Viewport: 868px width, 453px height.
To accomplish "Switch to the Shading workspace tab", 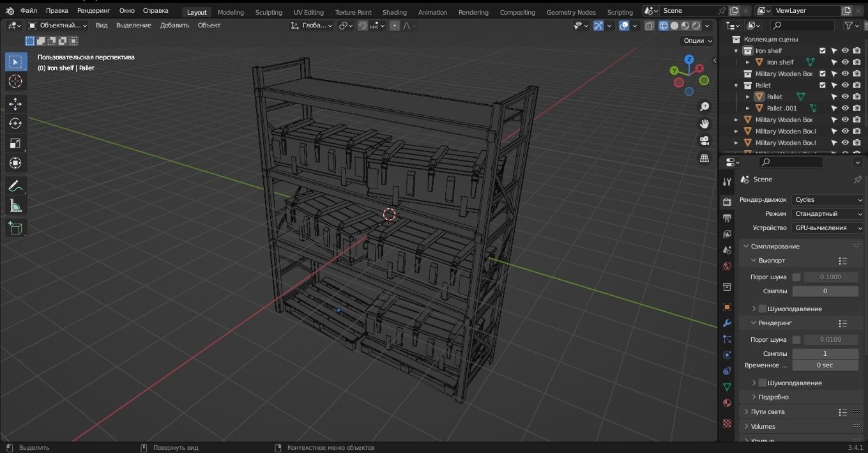I will pos(394,12).
